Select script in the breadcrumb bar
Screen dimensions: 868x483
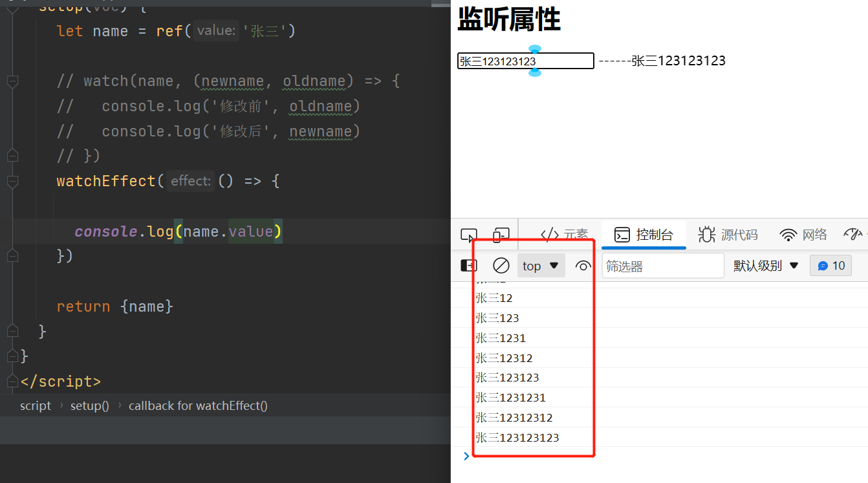pos(35,406)
